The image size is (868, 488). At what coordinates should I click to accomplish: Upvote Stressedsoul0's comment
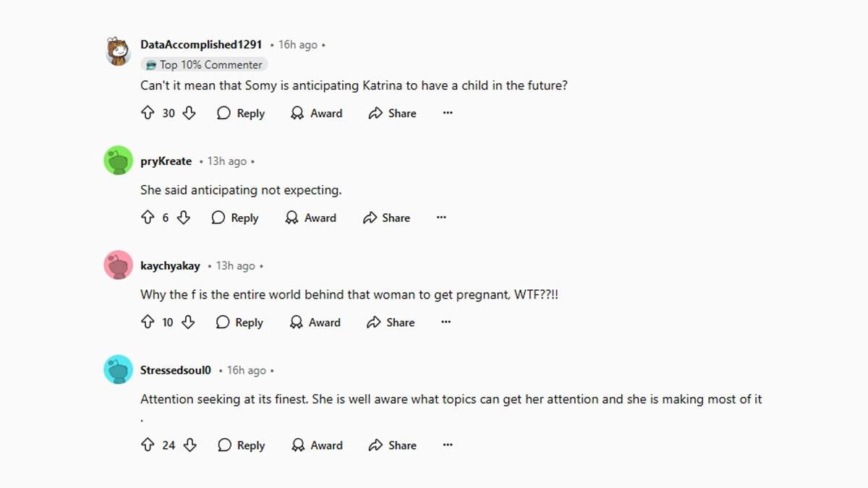148,445
